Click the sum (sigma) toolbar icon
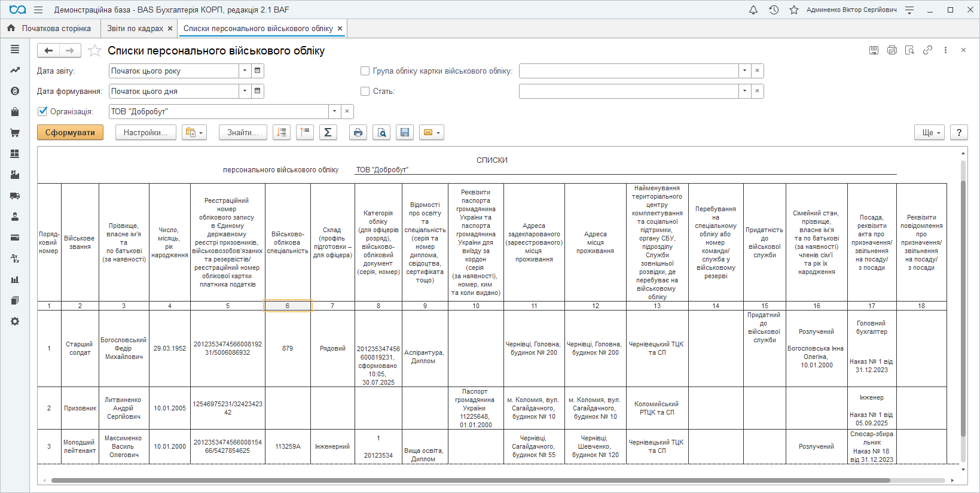Viewport: 980px width, 493px height. [x=328, y=133]
